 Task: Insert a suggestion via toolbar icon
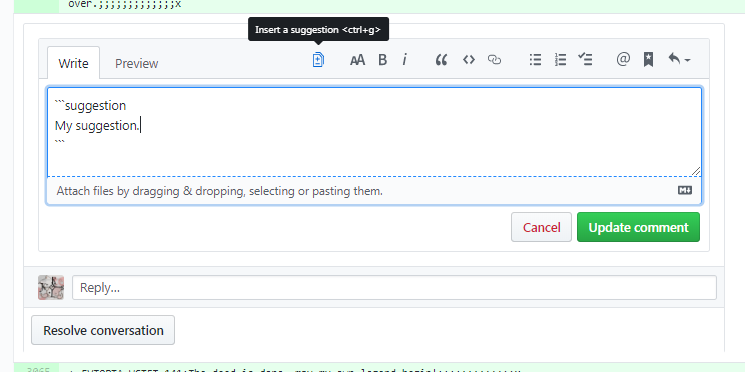pos(318,60)
